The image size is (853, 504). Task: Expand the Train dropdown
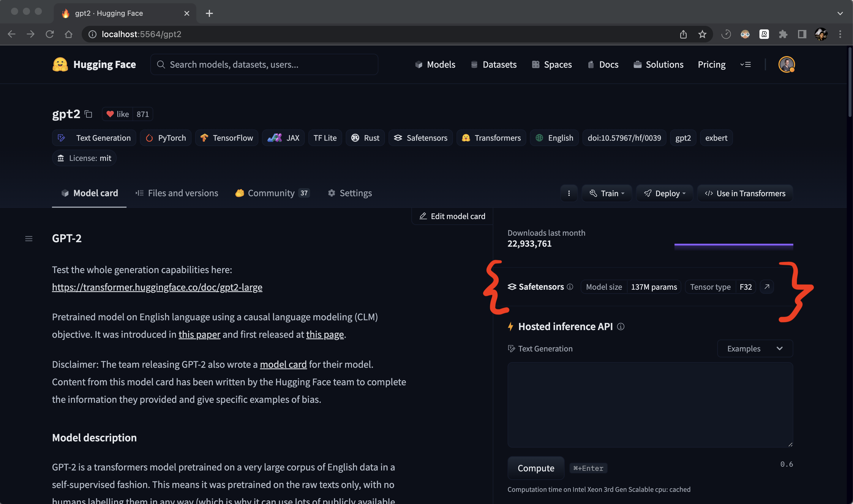(x=607, y=193)
